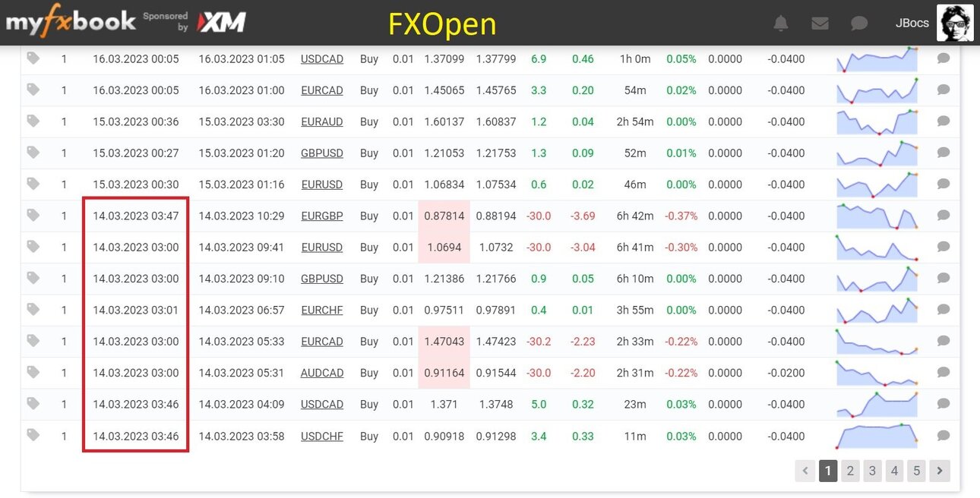Screen dimensions: 980x498
Task: Open the mail envelope icon
Action: point(820,24)
